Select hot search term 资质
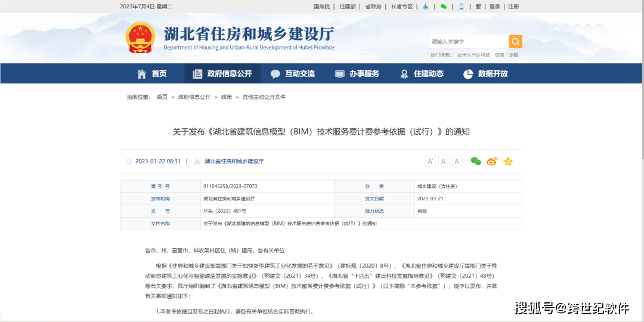The width and height of the screenshot is (644, 322). (x=500, y=55)
